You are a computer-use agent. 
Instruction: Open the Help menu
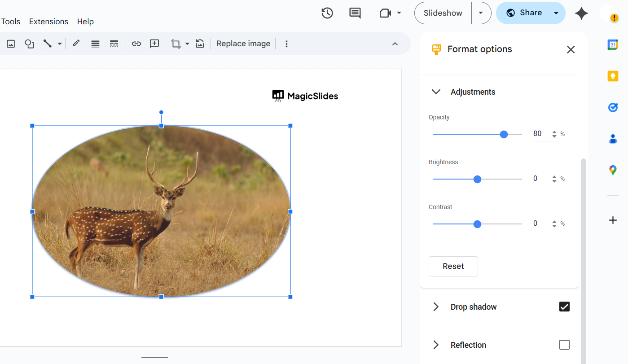(x=85, y=22)
